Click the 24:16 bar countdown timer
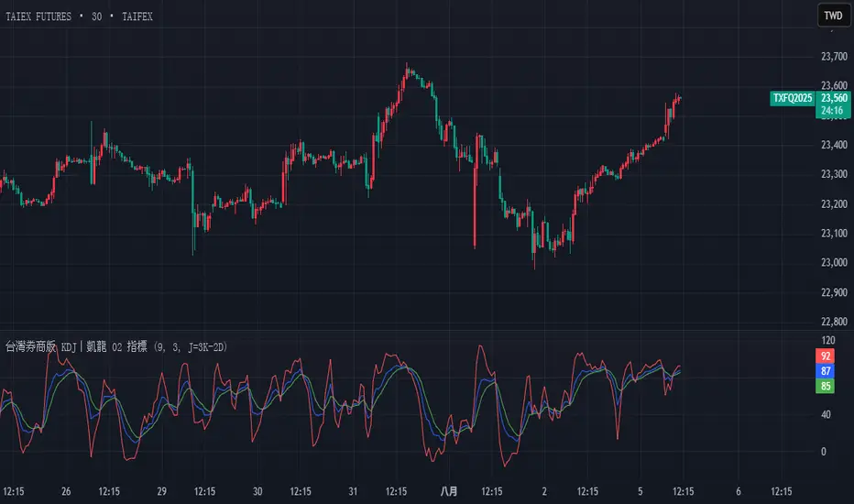 pos(833,112)
